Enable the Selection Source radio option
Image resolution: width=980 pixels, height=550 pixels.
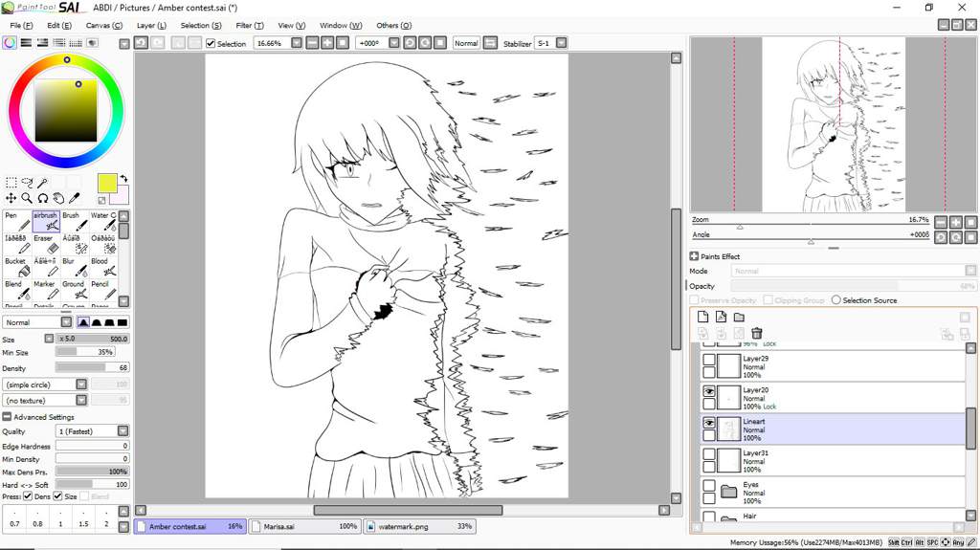836,300
